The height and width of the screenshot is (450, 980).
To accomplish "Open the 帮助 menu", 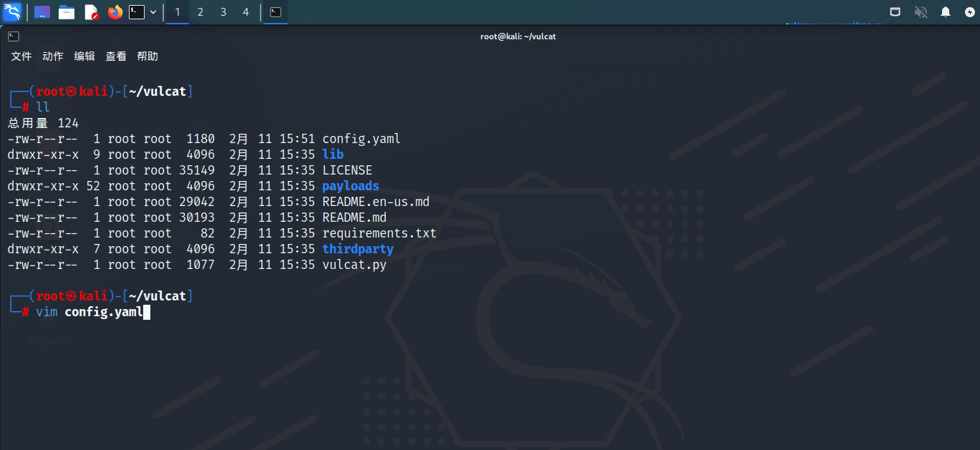I will [147, 56].
